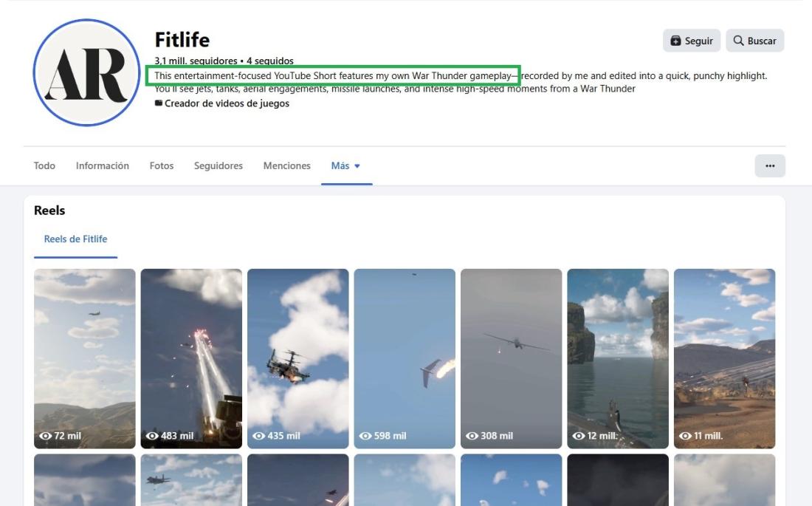This screenshot has width=812, height=506.
Task: Open the three-dots page options menu
Action: point(770,166)
